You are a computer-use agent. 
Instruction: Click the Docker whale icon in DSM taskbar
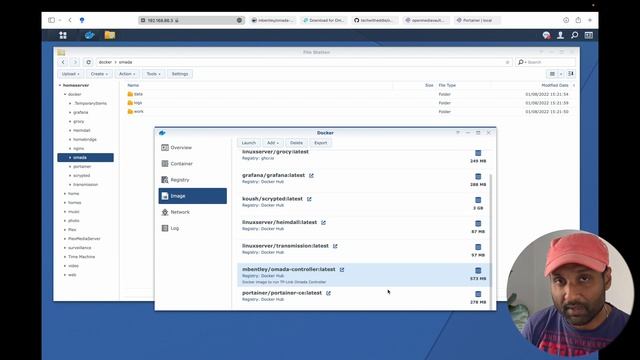[89, 35]
